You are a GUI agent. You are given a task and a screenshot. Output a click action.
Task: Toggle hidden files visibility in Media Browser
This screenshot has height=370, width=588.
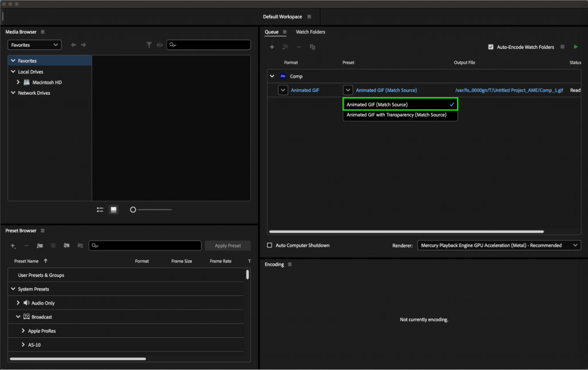pyautogui.click(x=160, y=44)
